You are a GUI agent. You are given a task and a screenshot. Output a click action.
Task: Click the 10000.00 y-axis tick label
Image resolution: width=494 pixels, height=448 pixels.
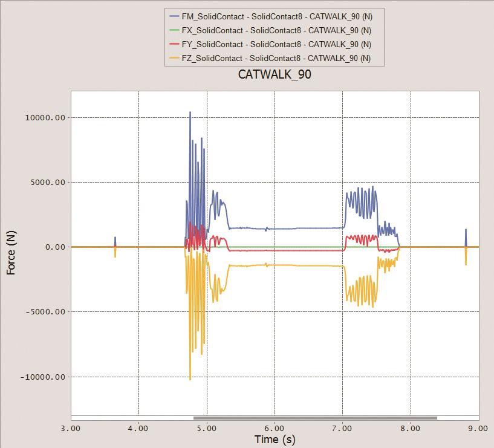[45, 118]
